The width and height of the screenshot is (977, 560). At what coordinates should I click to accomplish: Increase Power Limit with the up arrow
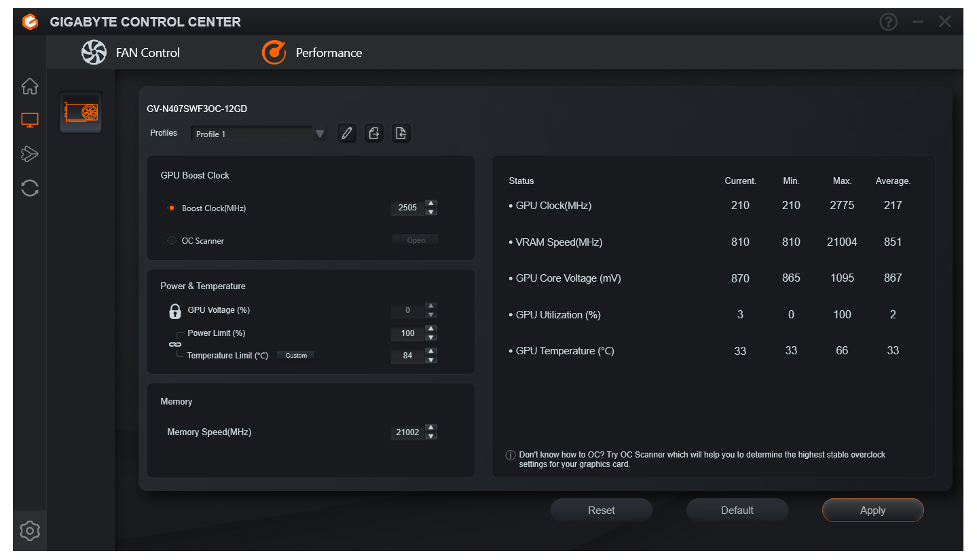(x=430, y=329)
